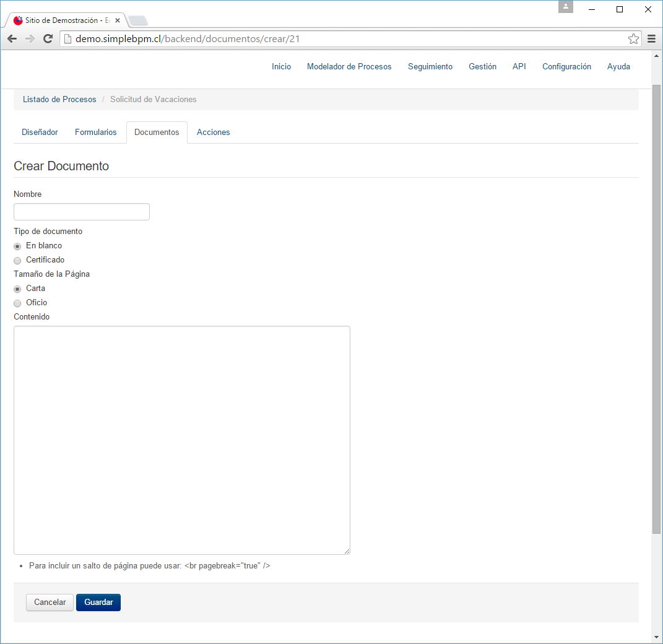663x644 pixels.
Task: Reload the page with refresh icon
Action: [48, 39]
